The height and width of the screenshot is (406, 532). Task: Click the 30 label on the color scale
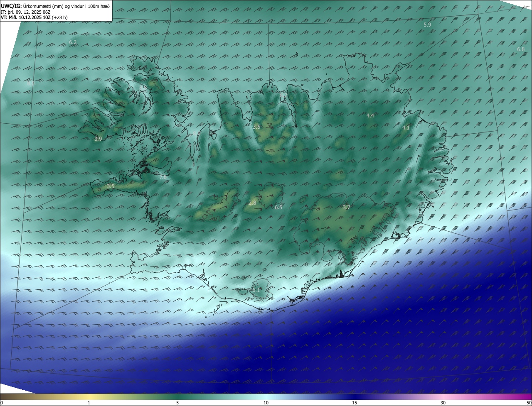pos(443,403)
